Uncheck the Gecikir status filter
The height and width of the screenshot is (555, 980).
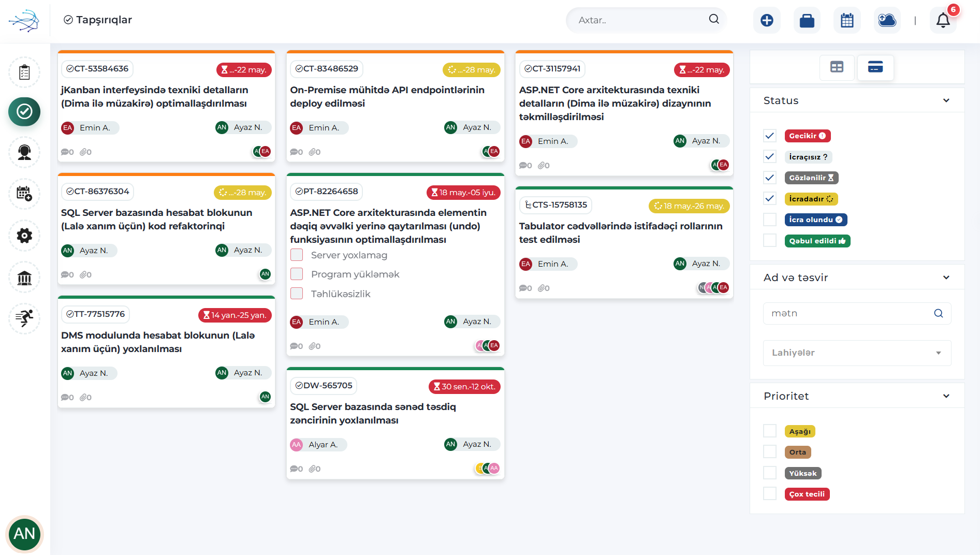pos(770,136)
